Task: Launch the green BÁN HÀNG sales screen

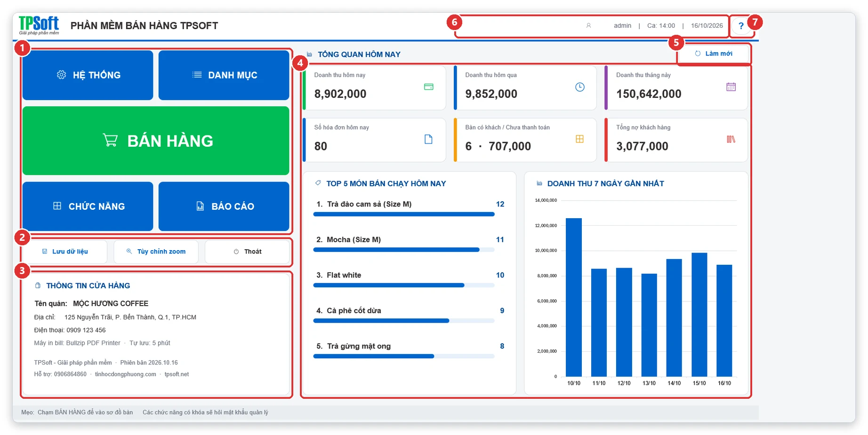Action: click(x=156, y=141)
